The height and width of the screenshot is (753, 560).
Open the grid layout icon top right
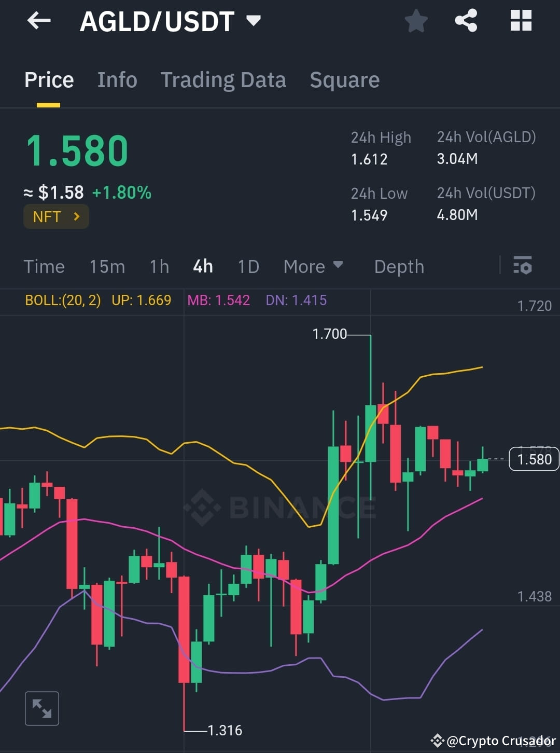tap(521, 21)
